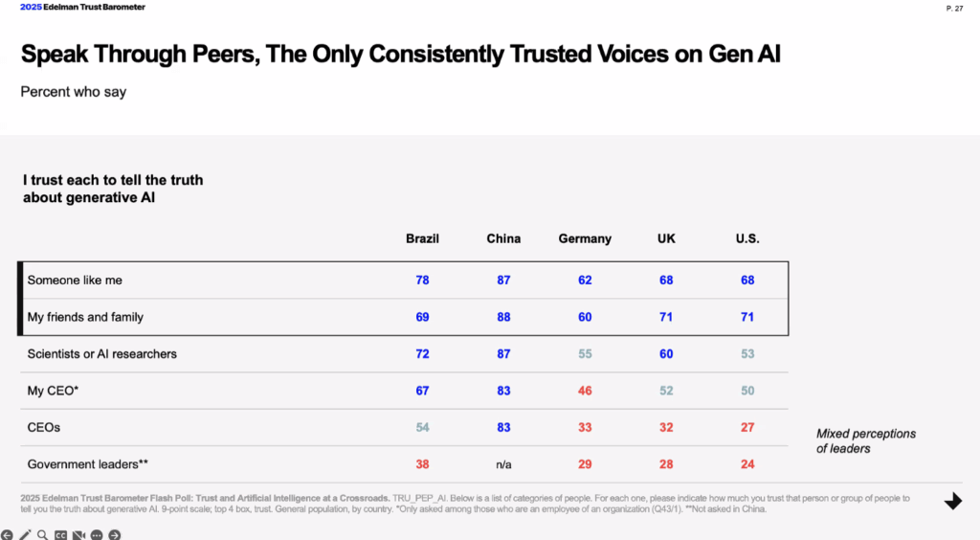Open the more slideshow options menu
The width and height of the screenshot is (980, 540).
[x=97, y=534]
